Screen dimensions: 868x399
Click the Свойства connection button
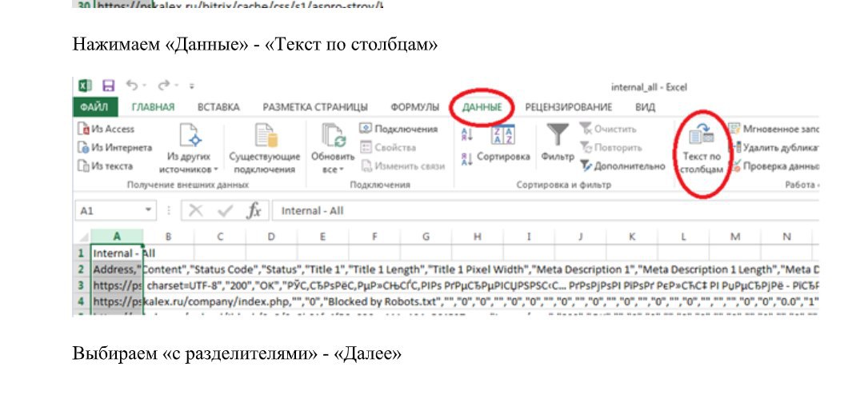pyautogui.click(x=388, y=147)
